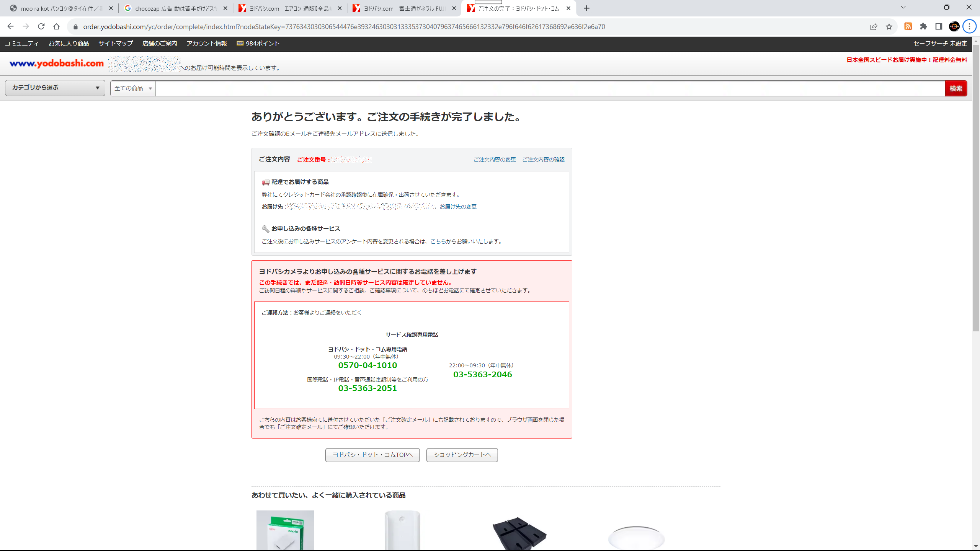Open ご注文内容の確認 link
Screen dimensions: 980x551
click(x=543, y=160)
